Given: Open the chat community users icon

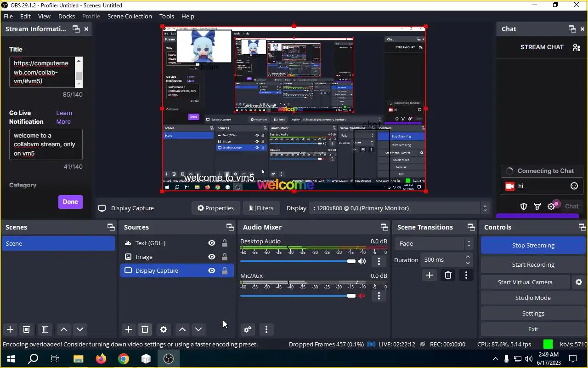Looking at the screenshot, I should tap(576, 47).
